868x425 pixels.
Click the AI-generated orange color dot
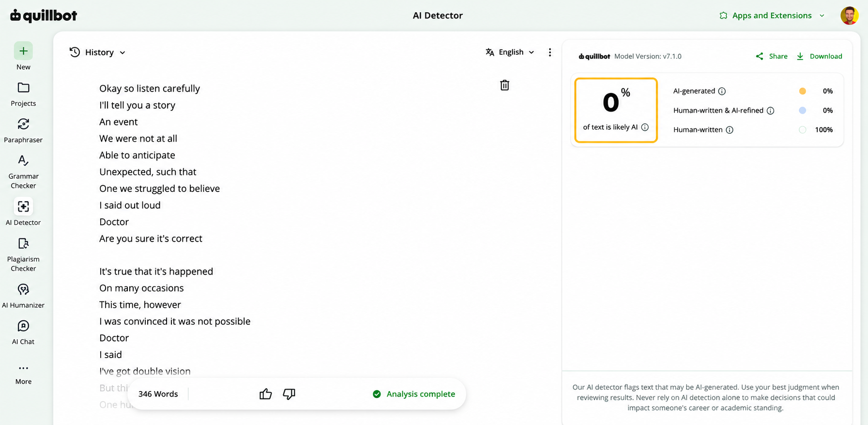[x=802, y=91]
